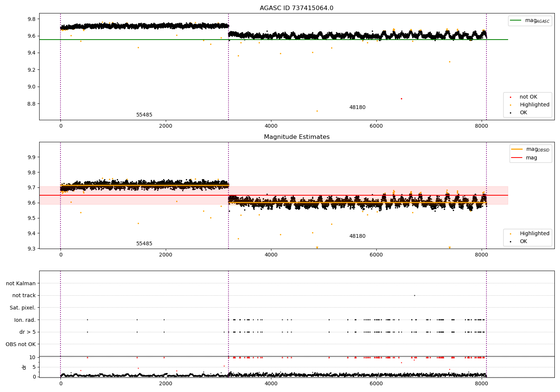Screen dimensions: 560x392
Task: Click the 'Magnitude Estimates' subplot title
Action: coord(296,137)
